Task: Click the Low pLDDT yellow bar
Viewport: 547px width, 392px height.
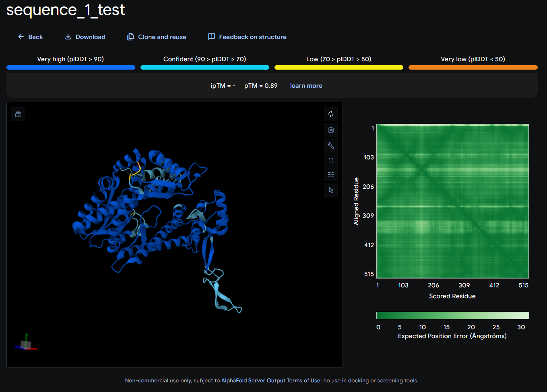Action: pos(339,68)
